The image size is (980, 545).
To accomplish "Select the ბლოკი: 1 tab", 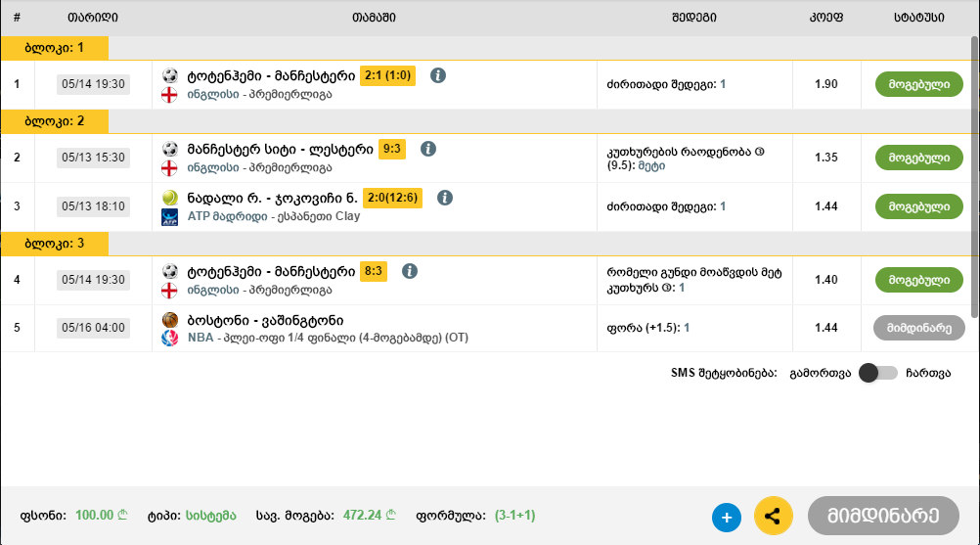I will click(55, 48).
